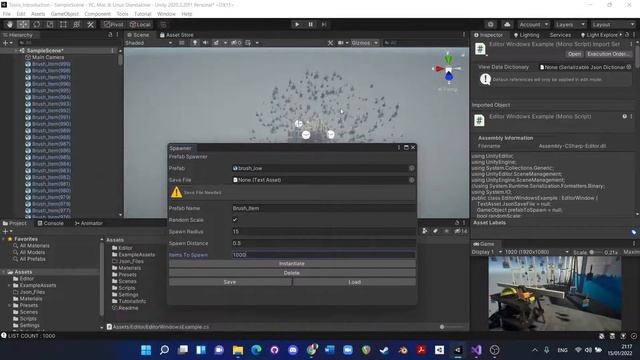Switch to the Animator tab
Image resolution: width=640 pixels, height=360 pixels.
(x=89, y=223)
